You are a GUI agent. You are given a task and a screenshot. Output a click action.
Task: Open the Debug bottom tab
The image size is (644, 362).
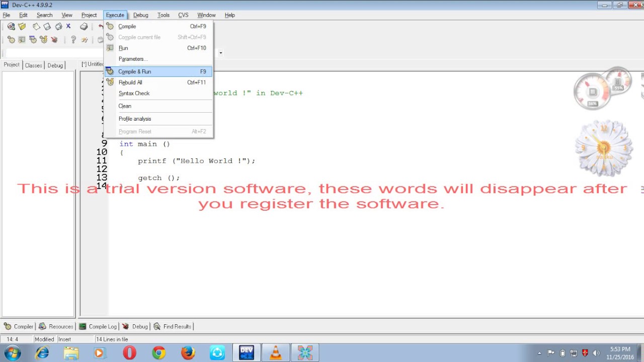pos(135,326)
